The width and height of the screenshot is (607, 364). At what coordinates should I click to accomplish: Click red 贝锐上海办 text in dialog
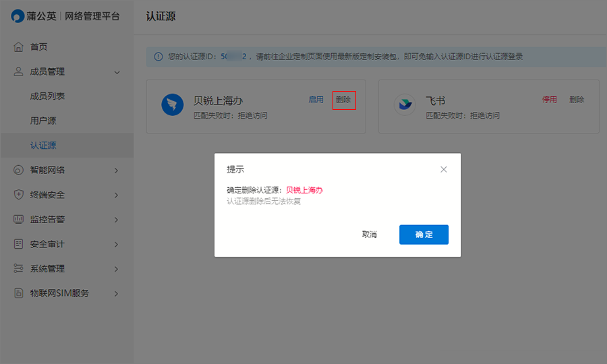(x=304, y=190)
